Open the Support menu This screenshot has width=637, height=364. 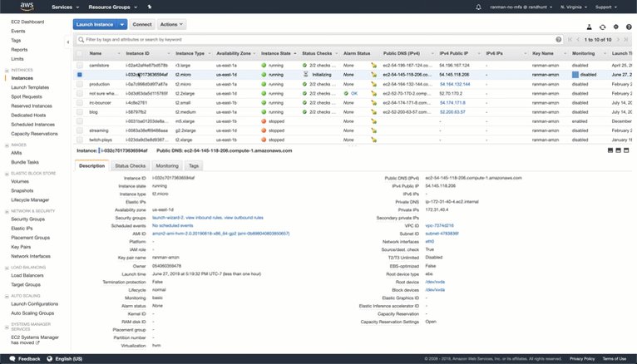(605, 7)
